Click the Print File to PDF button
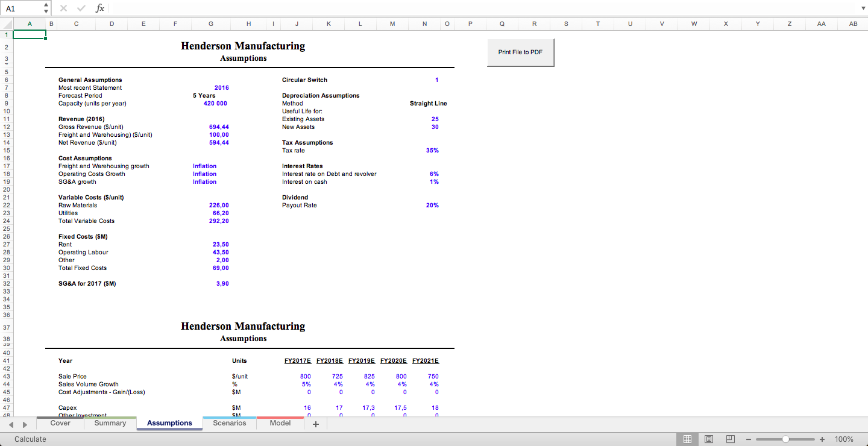This screenshot has height=446, width=868. click(x=520, y=52)
